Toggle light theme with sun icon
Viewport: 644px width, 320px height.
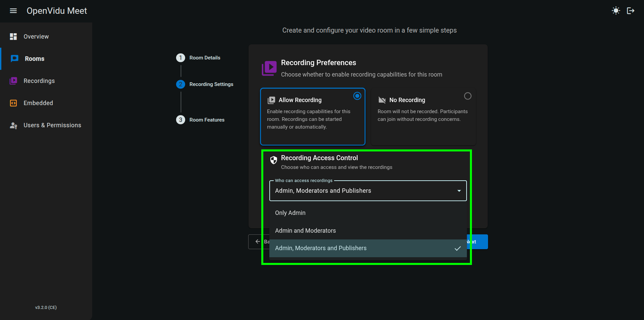616,11
